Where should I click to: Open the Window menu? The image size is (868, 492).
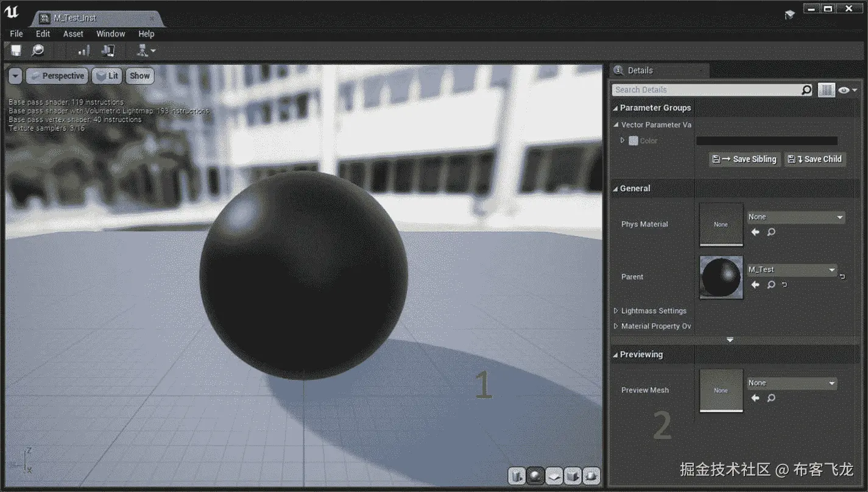[111, 34]
